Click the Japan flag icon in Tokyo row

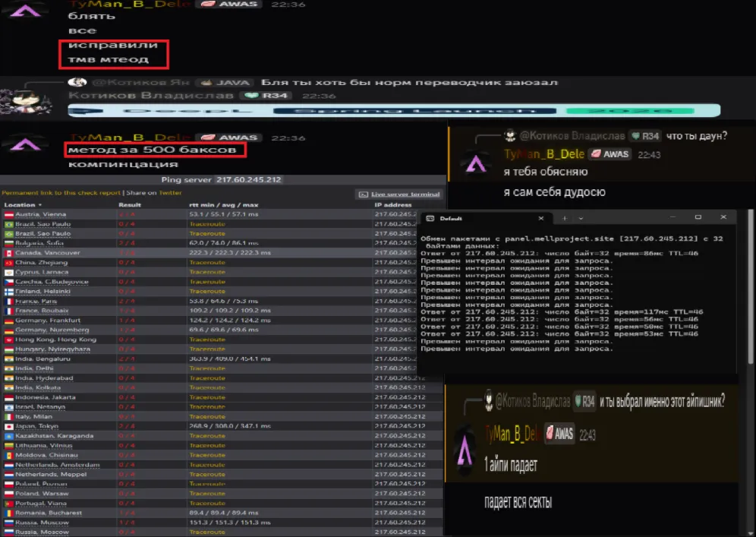(8, 426)
